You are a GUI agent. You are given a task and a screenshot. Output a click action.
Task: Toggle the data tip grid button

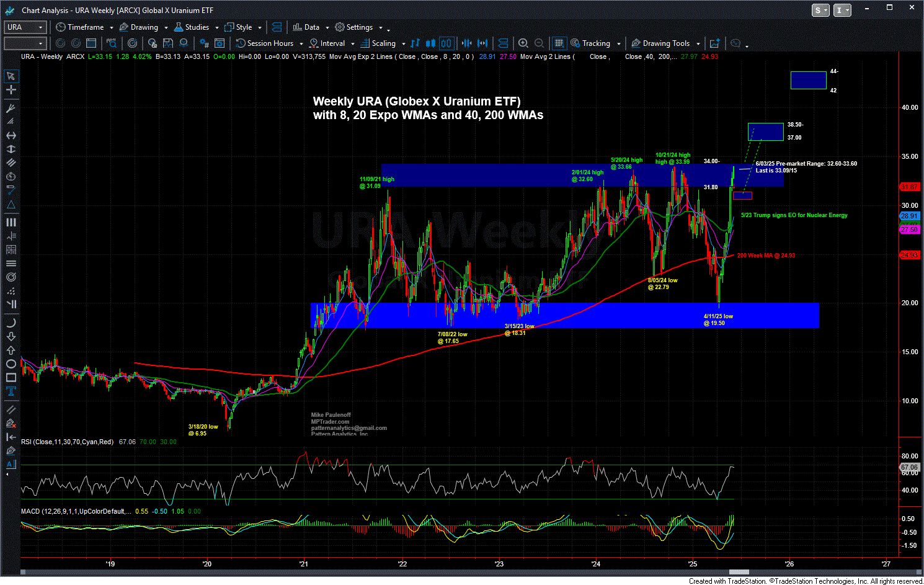[559, 43]
